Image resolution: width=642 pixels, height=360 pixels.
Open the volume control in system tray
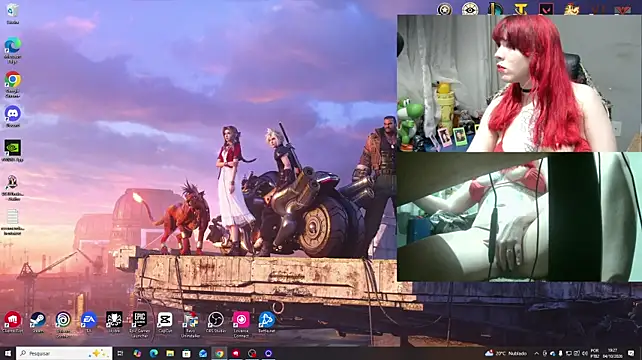click(x=585, y=353)
